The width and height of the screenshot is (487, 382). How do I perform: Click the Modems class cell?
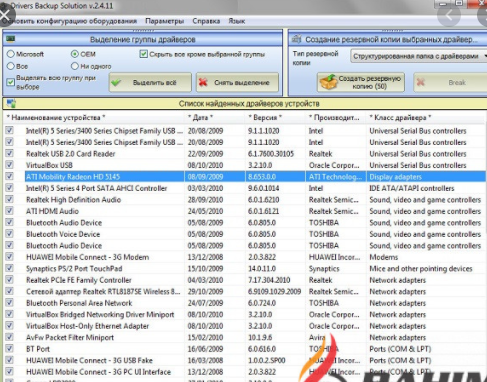(384, 257)
